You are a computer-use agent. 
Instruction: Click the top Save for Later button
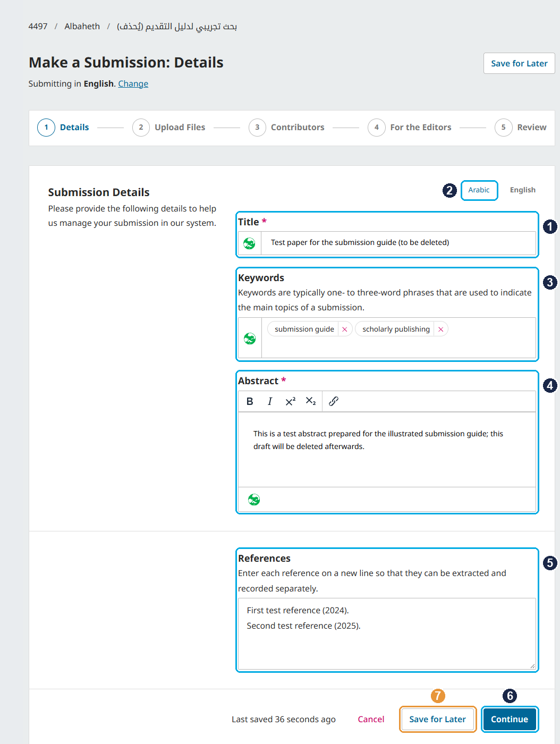coord(519,63)
